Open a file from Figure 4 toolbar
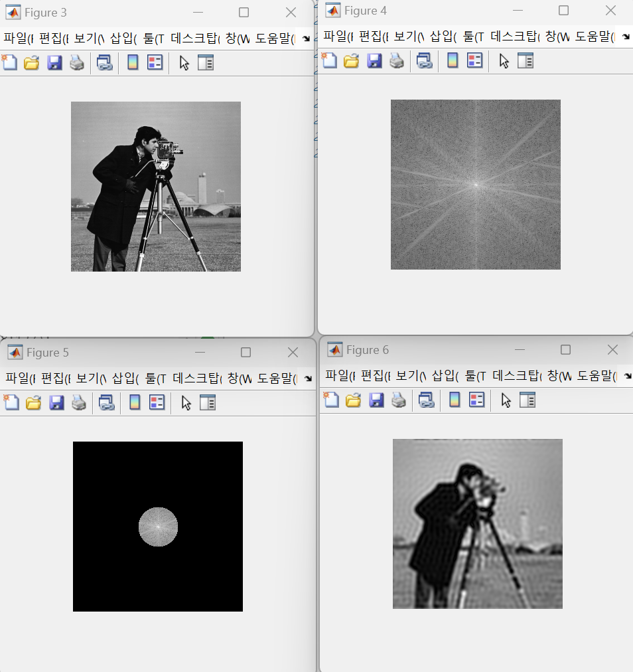 (x=351, y=60)
